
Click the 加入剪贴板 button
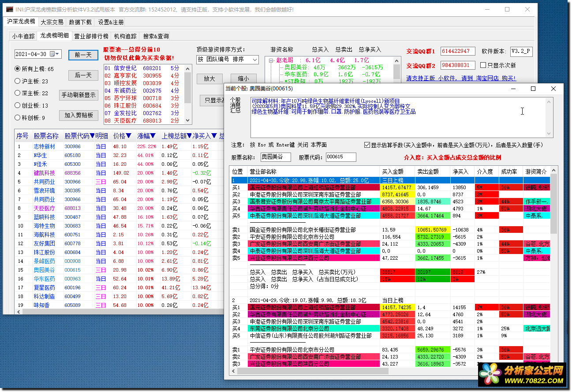click(x=79, y=115)
